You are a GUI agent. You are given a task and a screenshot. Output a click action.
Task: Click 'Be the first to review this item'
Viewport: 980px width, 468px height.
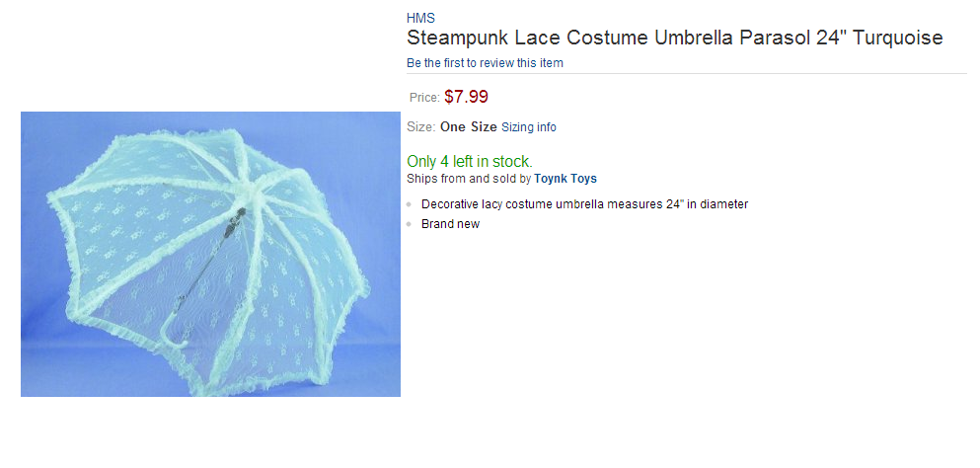point(485,63)
